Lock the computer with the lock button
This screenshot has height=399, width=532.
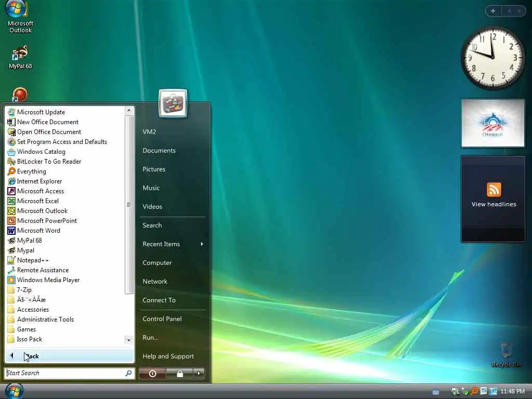180,374
